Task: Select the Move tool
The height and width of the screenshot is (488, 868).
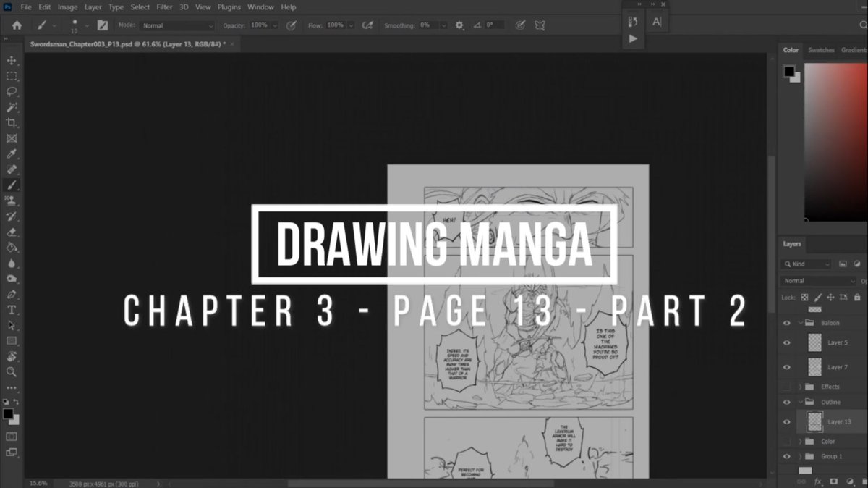Action: [x=12, y=60]
